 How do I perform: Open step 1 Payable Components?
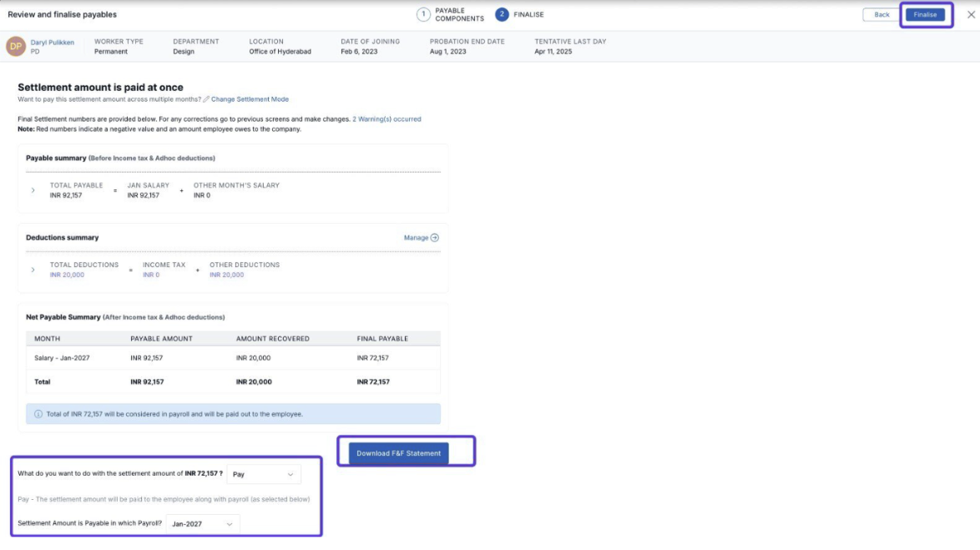(x=459, y=15)
